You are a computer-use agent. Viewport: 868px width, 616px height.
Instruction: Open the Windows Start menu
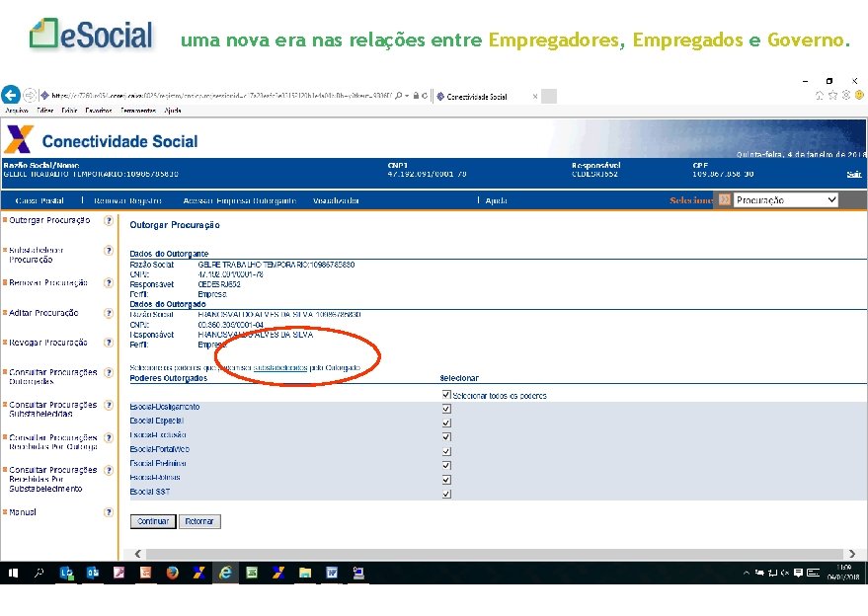tap(13, 573)
